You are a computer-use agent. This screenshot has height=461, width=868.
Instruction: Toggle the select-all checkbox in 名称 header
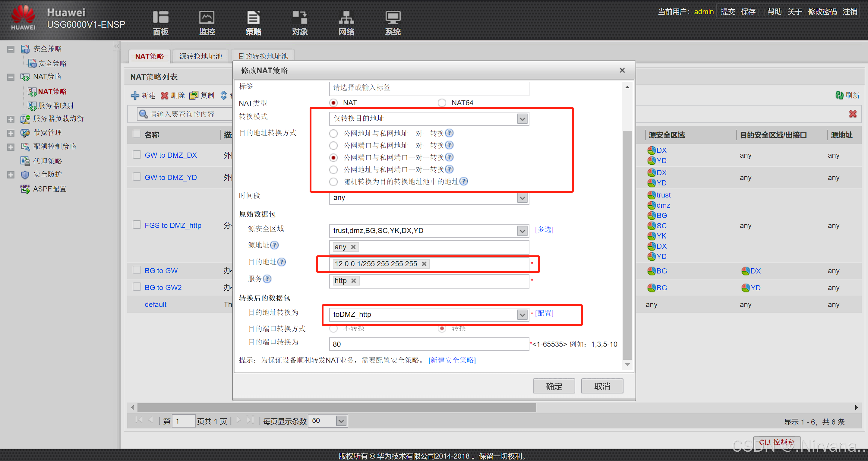coord(137,134)
